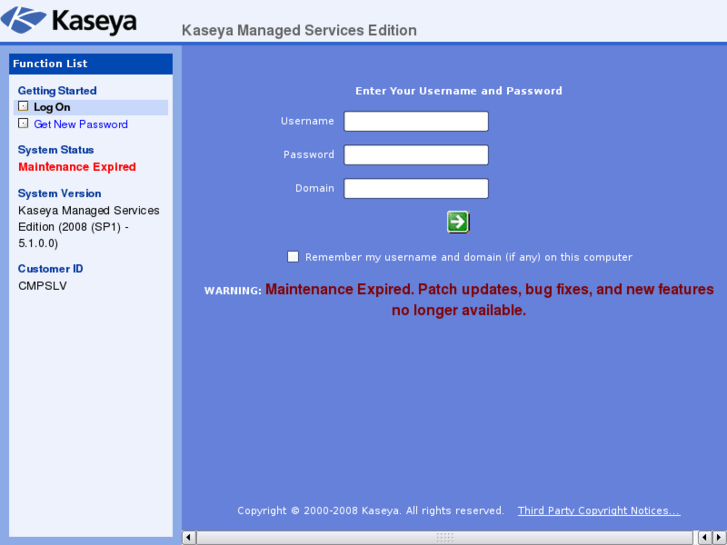Click the horizontal scrollbar left arrow
This screenshot has height=545, width=727.
click(x=188, y=538)
